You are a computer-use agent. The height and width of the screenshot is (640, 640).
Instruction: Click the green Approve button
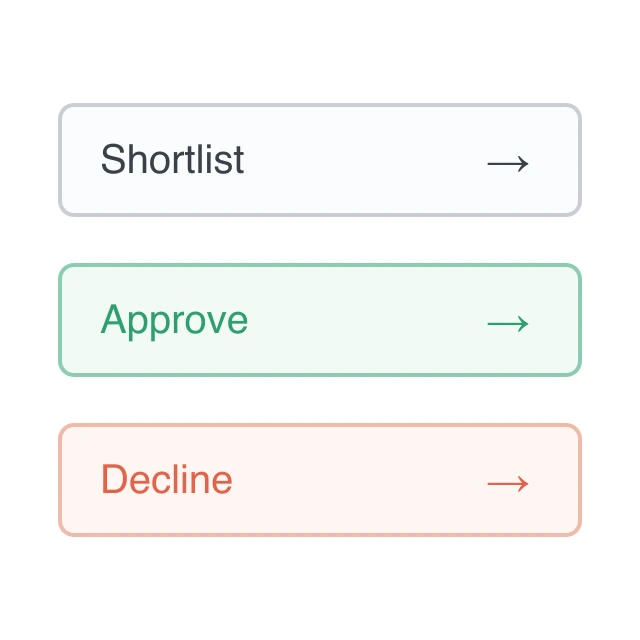click(320, 320)
